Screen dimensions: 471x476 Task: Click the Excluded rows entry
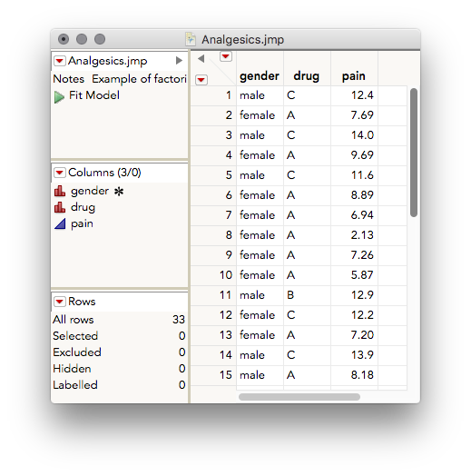click(119, 352)
